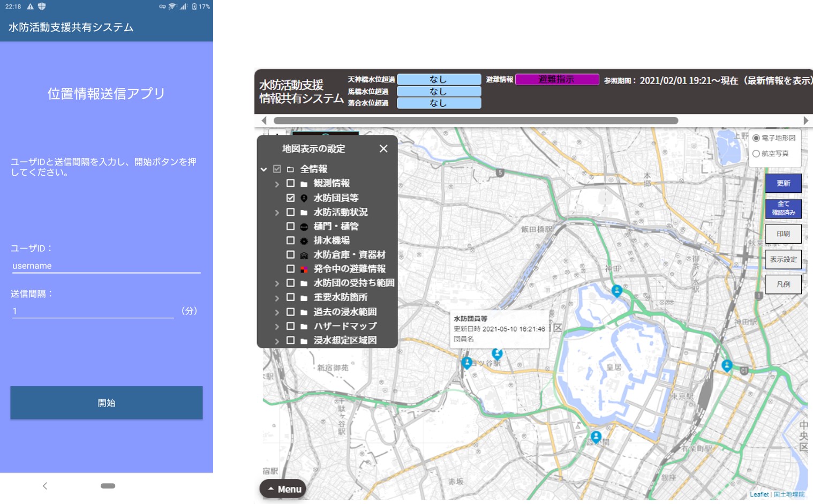The height and width of the screenshot is (504, 813).
Task: Tap the Android back navigation arrow
Action: pyautogui.click(x=45, y=486)
